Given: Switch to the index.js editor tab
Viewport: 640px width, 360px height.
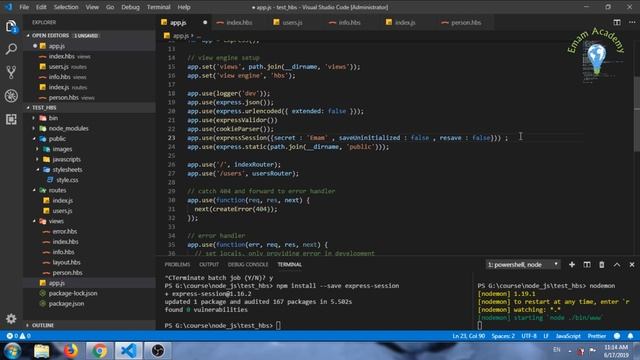Looking at the screenshot, I should tap(405, 22).
